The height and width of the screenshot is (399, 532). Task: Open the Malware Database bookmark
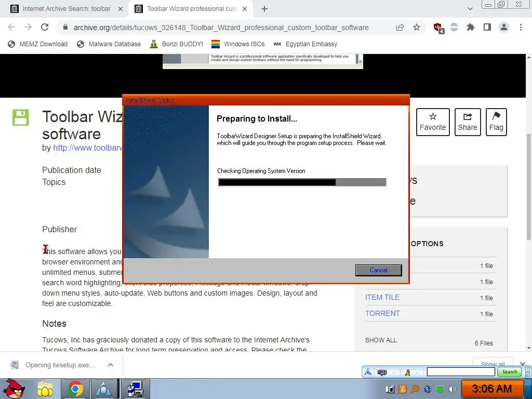(109, 44)
